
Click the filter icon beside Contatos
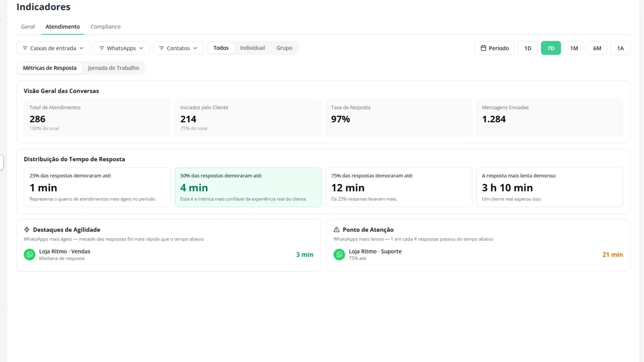coord(161,48)
